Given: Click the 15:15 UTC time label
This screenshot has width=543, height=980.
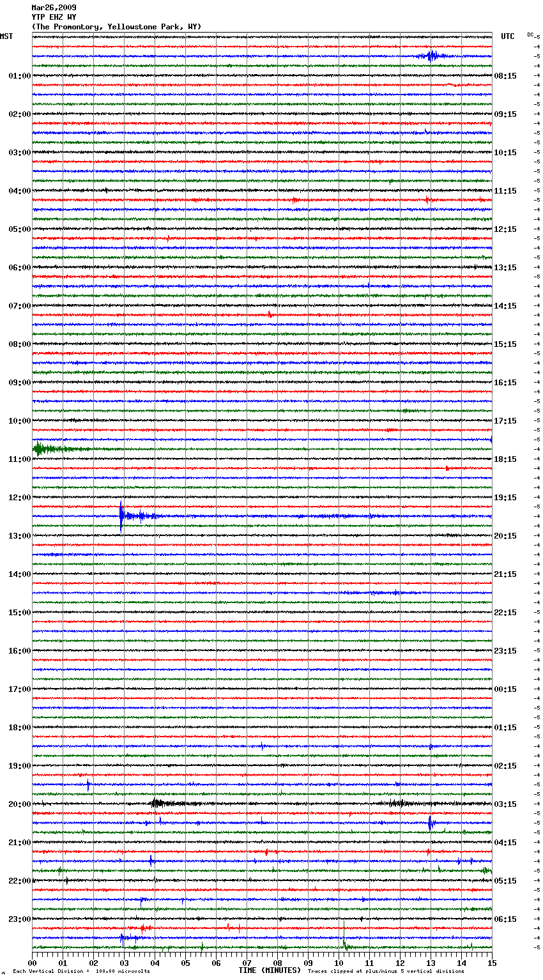Looking at the screenshot, I should tap(505, 344).
